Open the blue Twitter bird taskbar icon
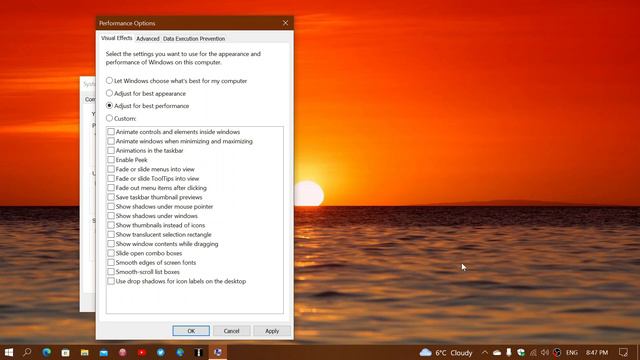The width and height of the screenshot is (640, 360). tap(161, 352)
